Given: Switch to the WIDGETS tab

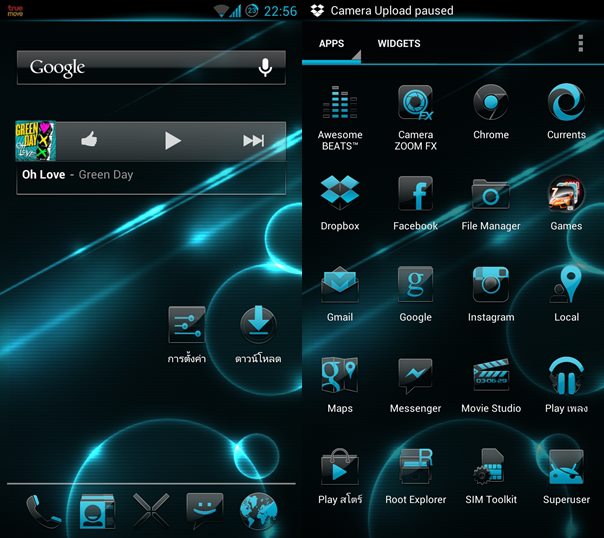Looking at the screenshot, I should click(399, 44).
